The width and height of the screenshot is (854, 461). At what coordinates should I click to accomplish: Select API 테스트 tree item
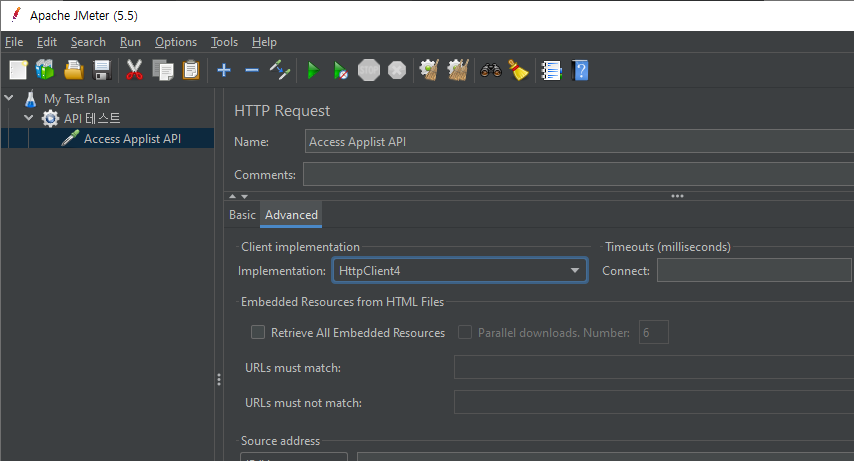click(x=92, y=118)
